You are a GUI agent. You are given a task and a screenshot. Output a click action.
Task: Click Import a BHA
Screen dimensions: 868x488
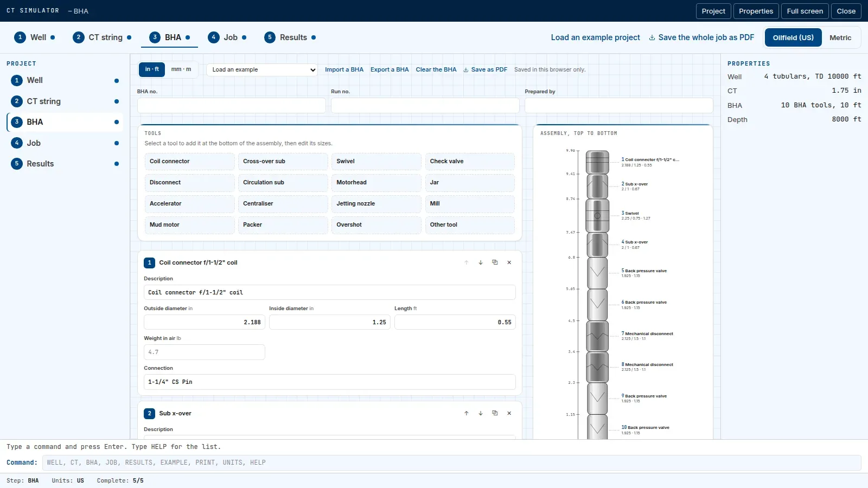(x=344, y=69)
